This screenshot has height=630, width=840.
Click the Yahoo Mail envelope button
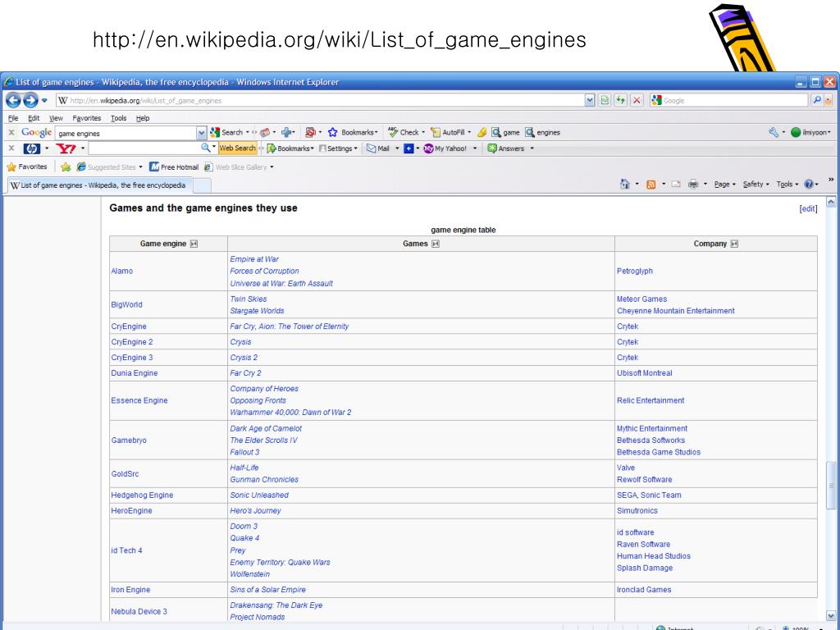(x=377, y=148)
